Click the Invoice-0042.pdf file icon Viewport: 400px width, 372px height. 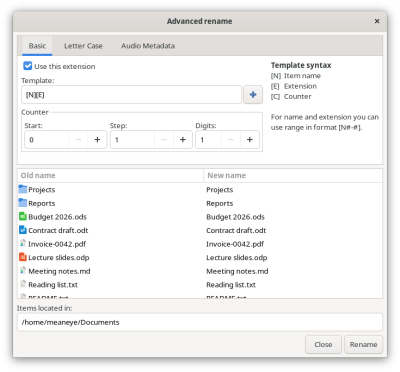(23, 244)
